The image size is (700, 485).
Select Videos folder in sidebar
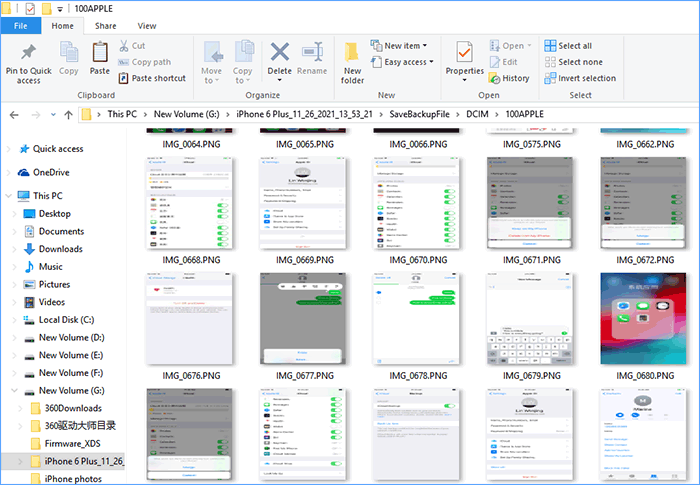coord(44,302)
